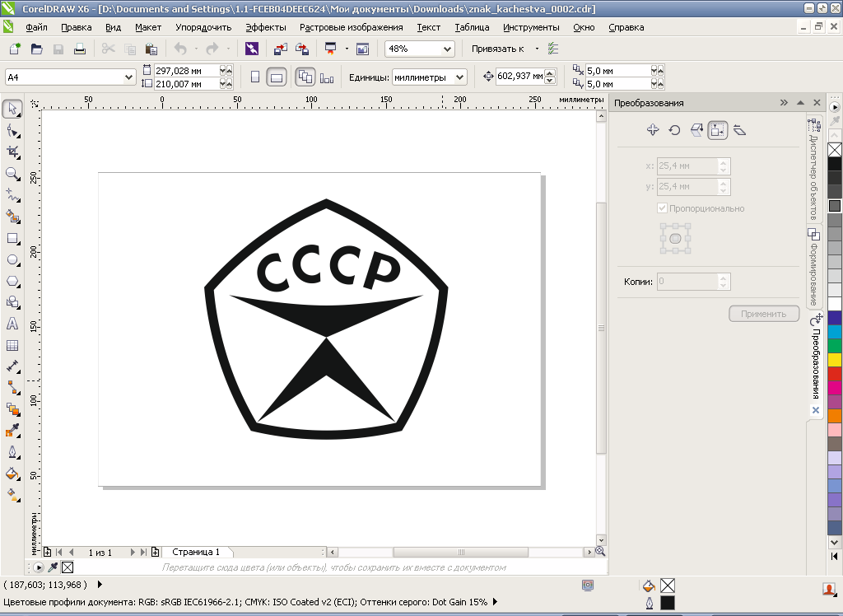Open the Файл menu

36,27
